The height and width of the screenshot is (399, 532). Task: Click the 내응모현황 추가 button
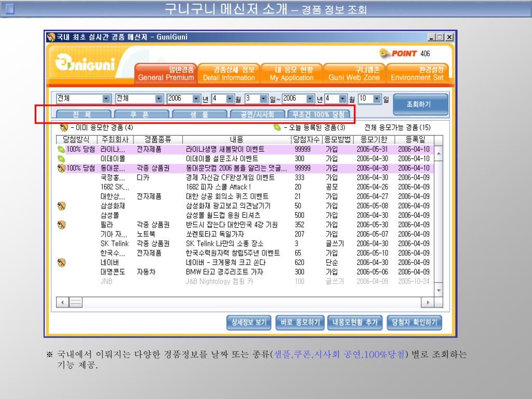click(x=355, y=322)
